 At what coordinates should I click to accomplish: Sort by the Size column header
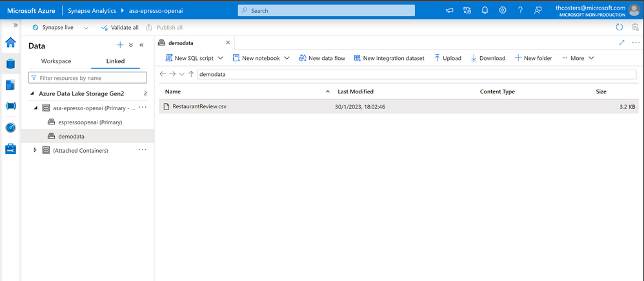[601, 92]
